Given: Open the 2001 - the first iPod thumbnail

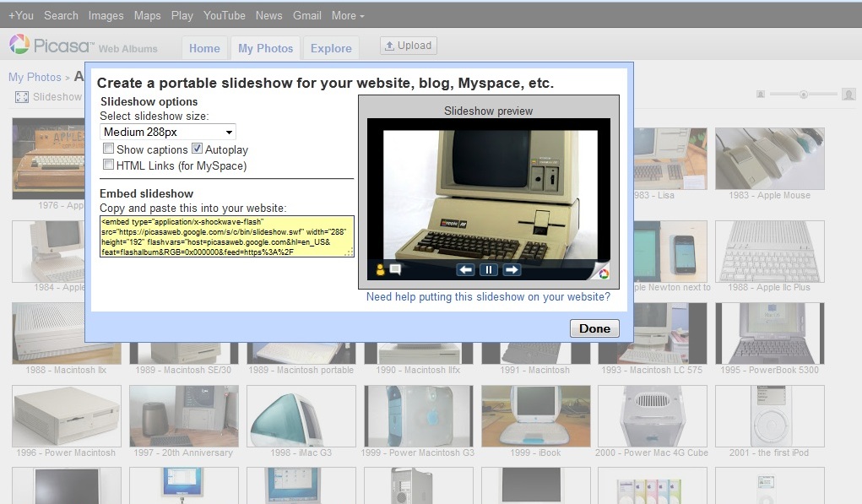Looking at the screenshot, I should [x=770, y=416].
